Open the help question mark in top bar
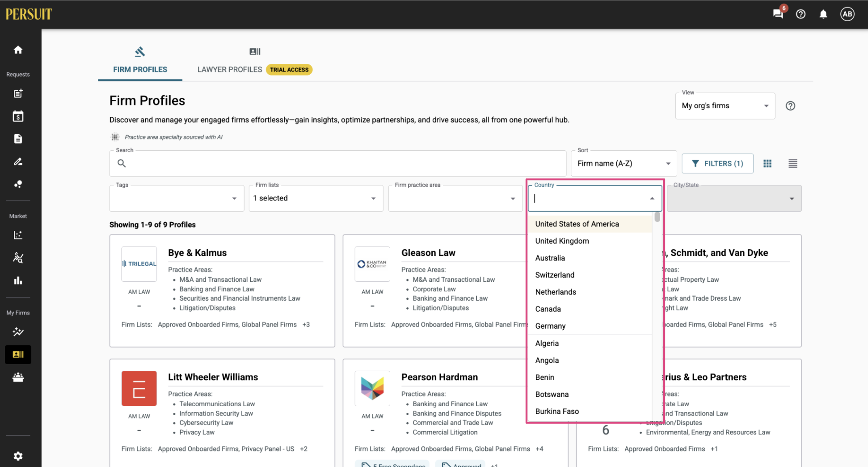 coord(801,14)
